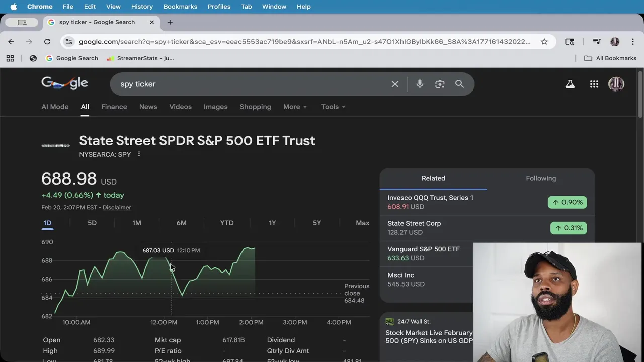Switch to the Following tab
This screenshot has width=644, height=362.
coord(541,178)
